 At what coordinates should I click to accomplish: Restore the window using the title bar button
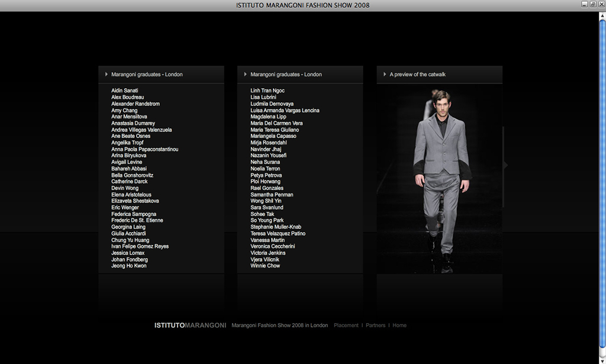coord(593,4)
